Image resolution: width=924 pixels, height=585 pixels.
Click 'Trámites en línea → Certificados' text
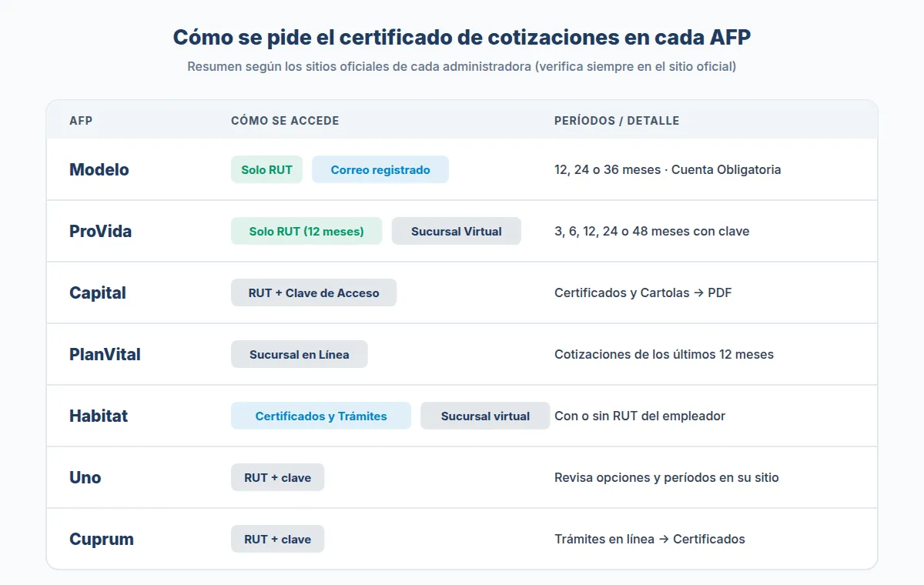point(650,539)
